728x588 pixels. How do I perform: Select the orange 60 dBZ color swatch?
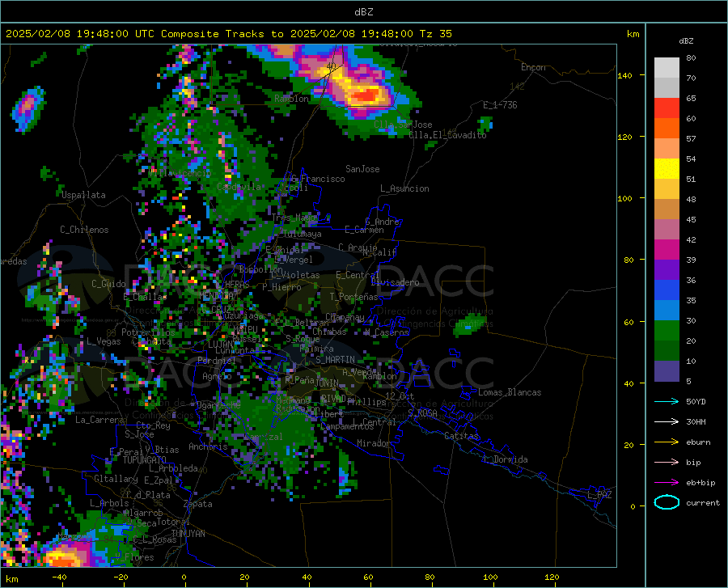pyautogui.click(x=667, y=128)
